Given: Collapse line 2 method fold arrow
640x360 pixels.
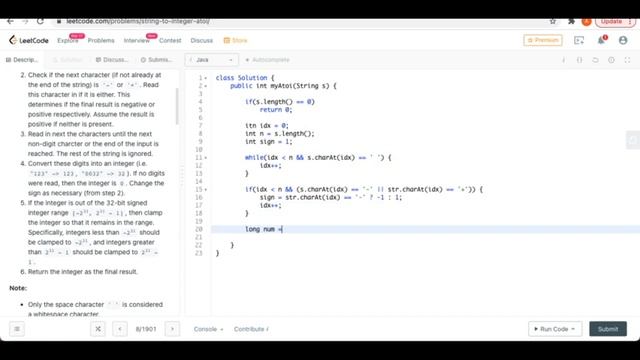Looking at the screenshot, I should (206, 86).
